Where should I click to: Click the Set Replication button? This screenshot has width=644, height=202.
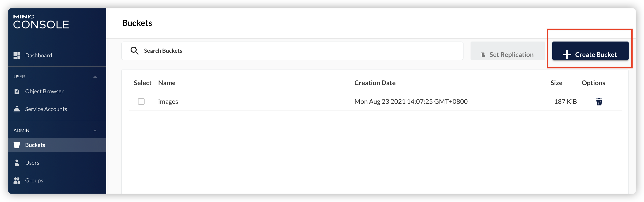point(508,55)
